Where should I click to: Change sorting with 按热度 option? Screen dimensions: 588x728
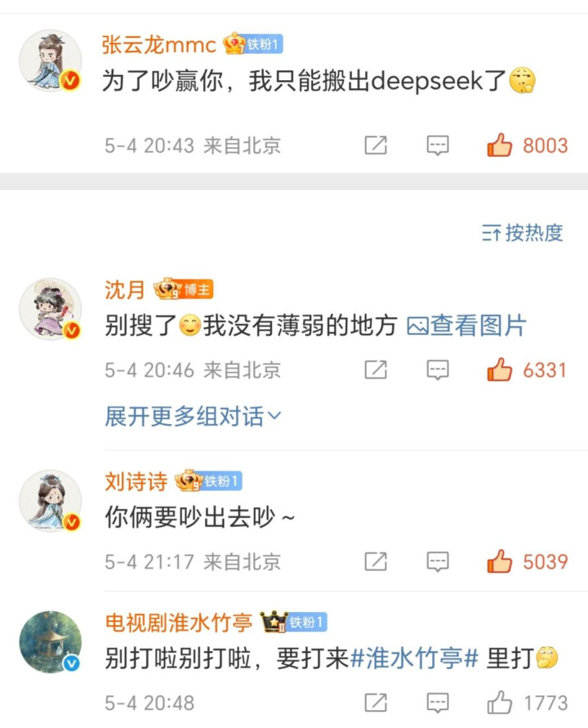pos(522,233)
